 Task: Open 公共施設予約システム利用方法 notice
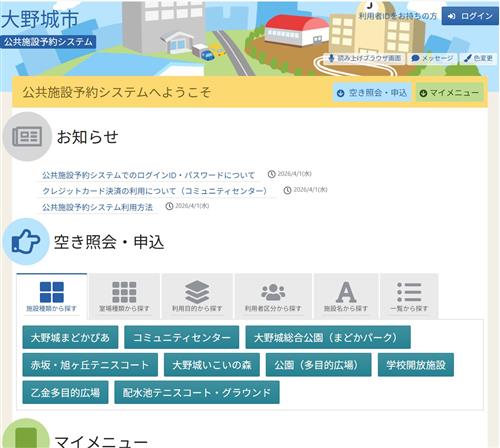(97, 207)
